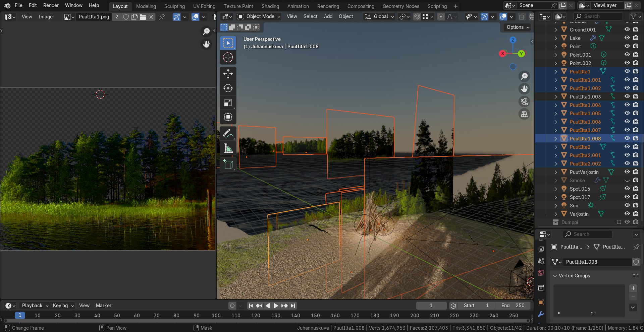Select the 3D Cursor tool
This screenshot has width=644, height=332.
pyautogui.click(x=228, y=57)
